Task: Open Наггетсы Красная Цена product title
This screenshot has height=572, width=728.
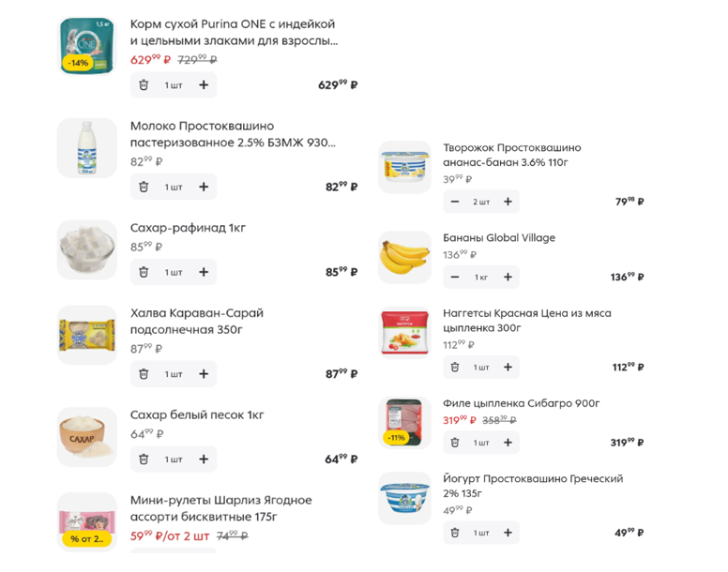Action: click(x=527, y=321)
